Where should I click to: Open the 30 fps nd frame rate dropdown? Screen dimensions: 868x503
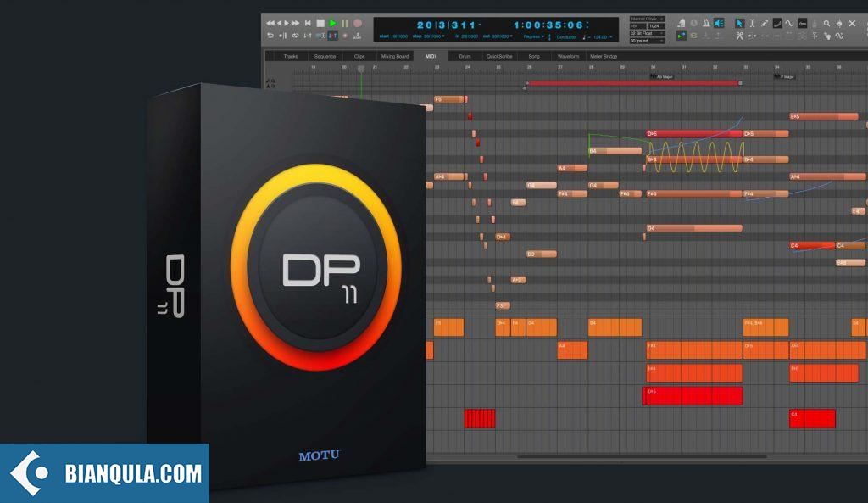tap(647, 41)
